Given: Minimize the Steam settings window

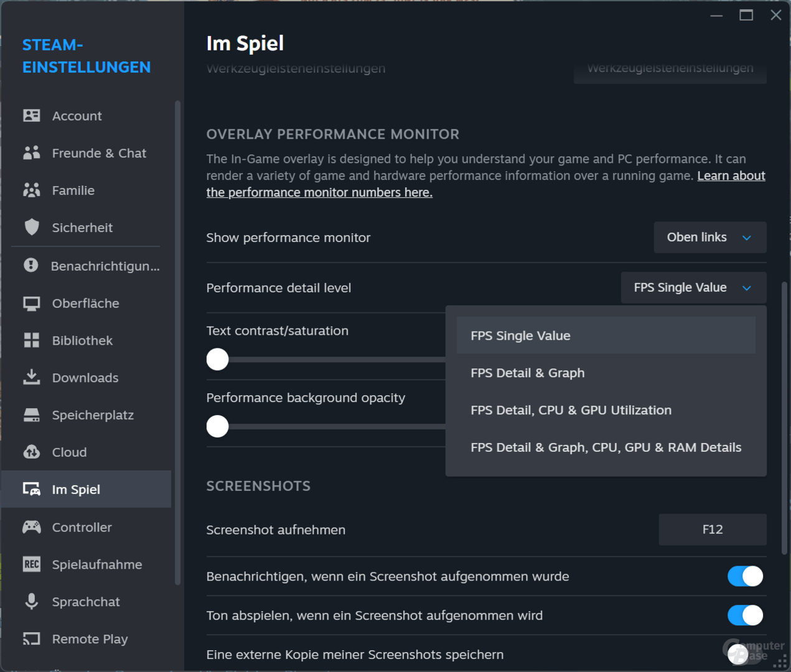Looking at the screenshot, I should pyautogui.click(x=716, y=15).
